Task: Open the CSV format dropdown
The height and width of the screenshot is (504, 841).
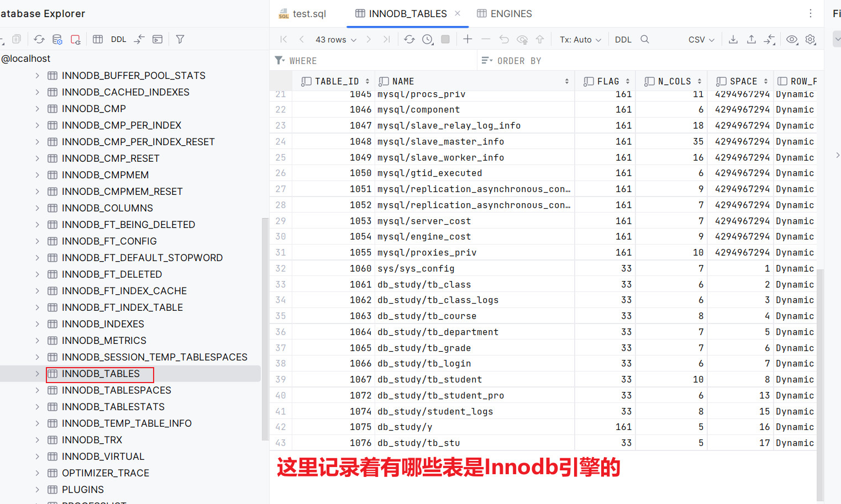Action: [x=701, y=39]
